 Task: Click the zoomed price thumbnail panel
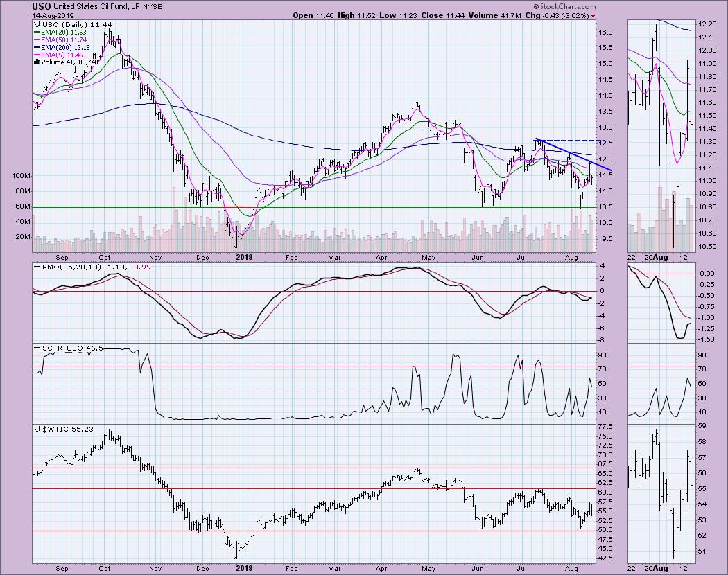pyautogui.click(x=661, y=136)
